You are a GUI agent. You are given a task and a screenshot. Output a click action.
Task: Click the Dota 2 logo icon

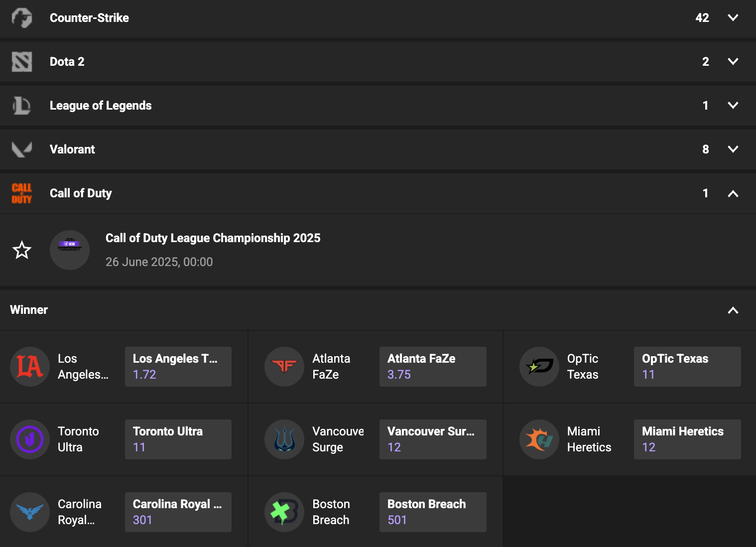click(x=22, y=62)
